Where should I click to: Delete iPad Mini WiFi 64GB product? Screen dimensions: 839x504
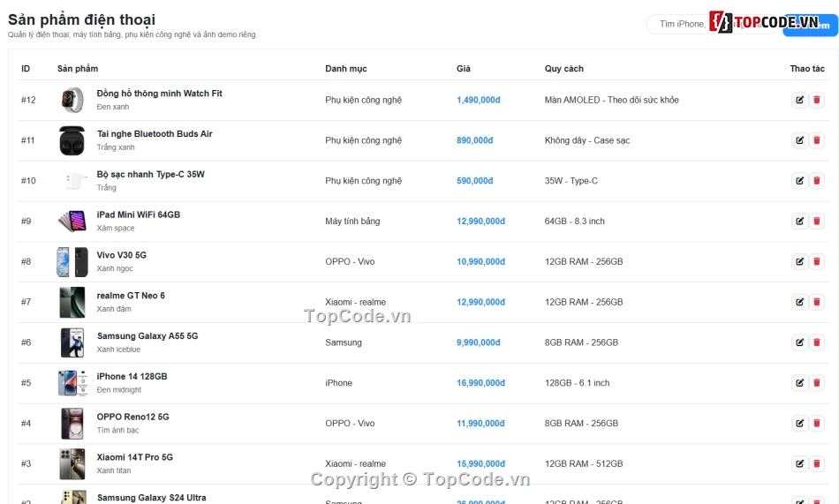pyautogui.click(x=817, y=221)
